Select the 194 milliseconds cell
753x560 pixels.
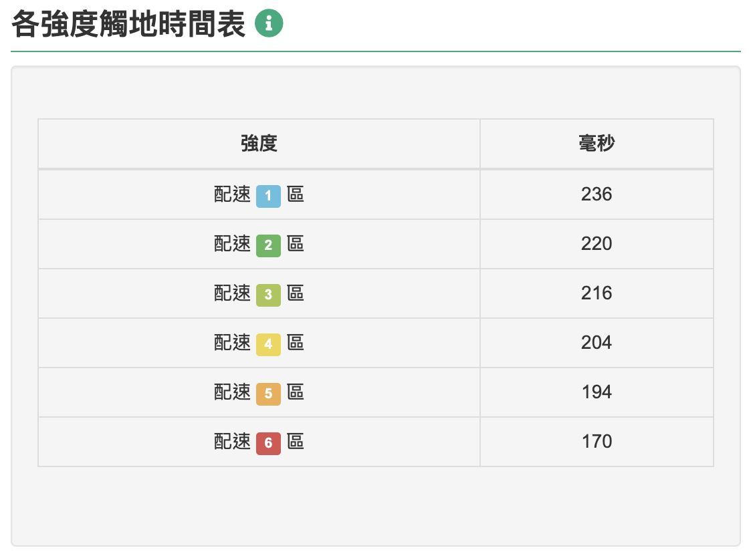click(597, 392)
